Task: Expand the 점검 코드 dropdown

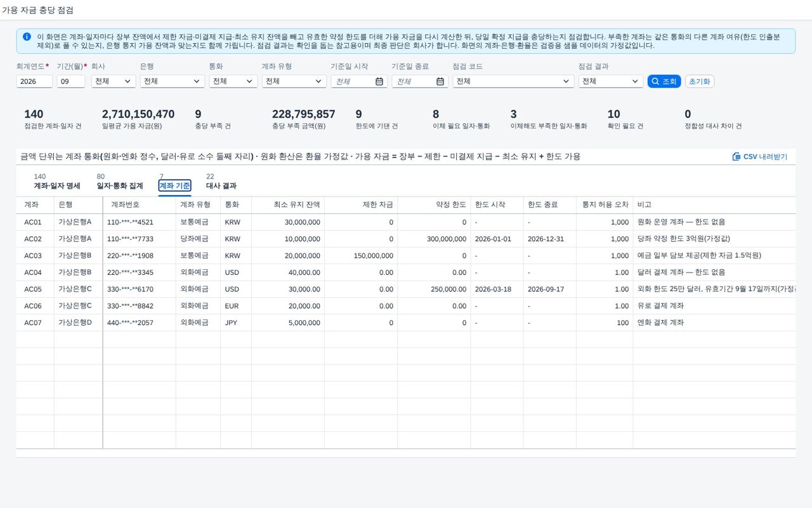Action: coord(513,81)
